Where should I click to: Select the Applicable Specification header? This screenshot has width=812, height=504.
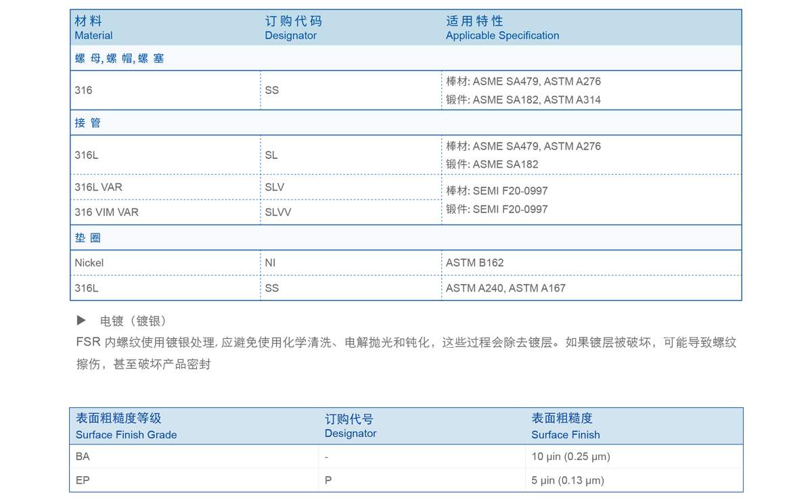pyautogui.click(x=502, y=28)
